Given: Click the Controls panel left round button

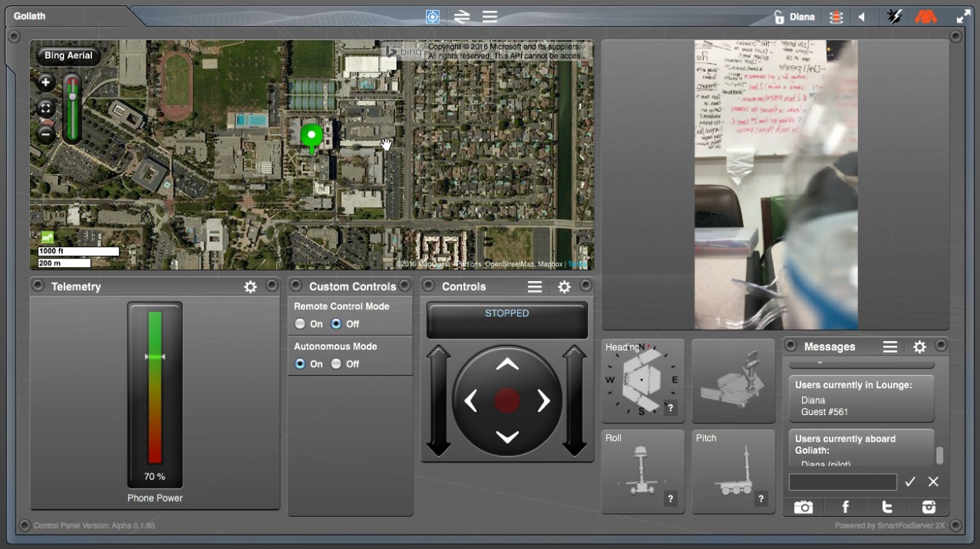Looking at the screenshot, I should (x=429, y=285).
